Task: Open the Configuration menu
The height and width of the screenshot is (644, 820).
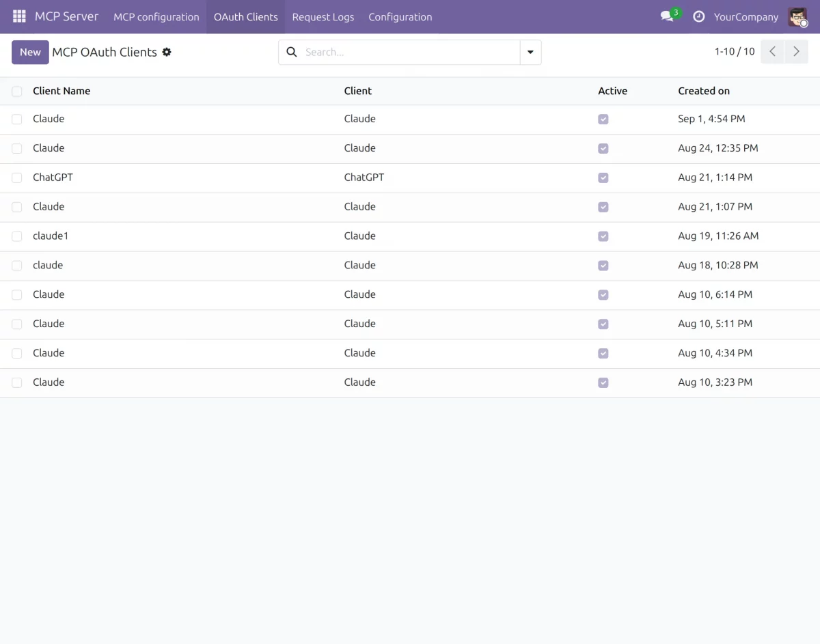Action: click(400, 17)
